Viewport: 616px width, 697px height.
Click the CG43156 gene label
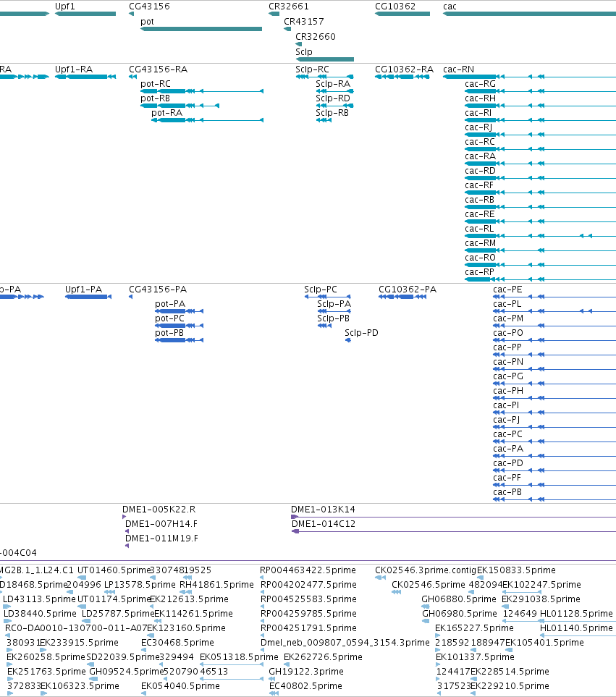(x=149, y=7)
